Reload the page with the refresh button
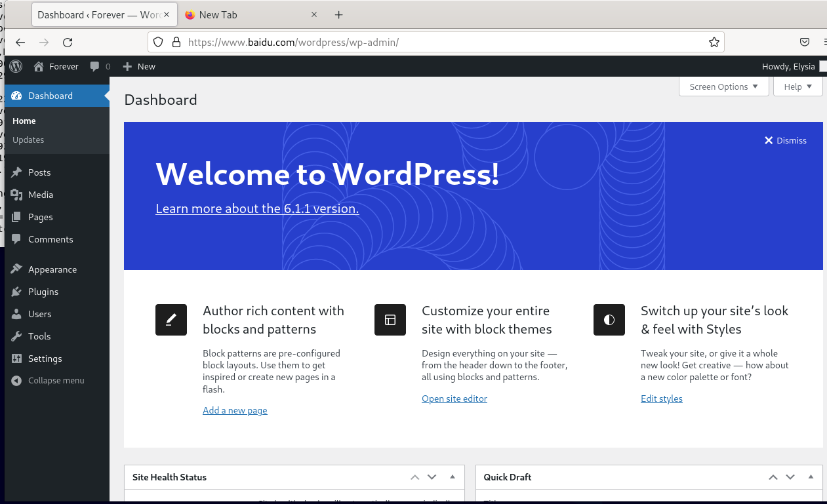 click(x=68, y=42)
